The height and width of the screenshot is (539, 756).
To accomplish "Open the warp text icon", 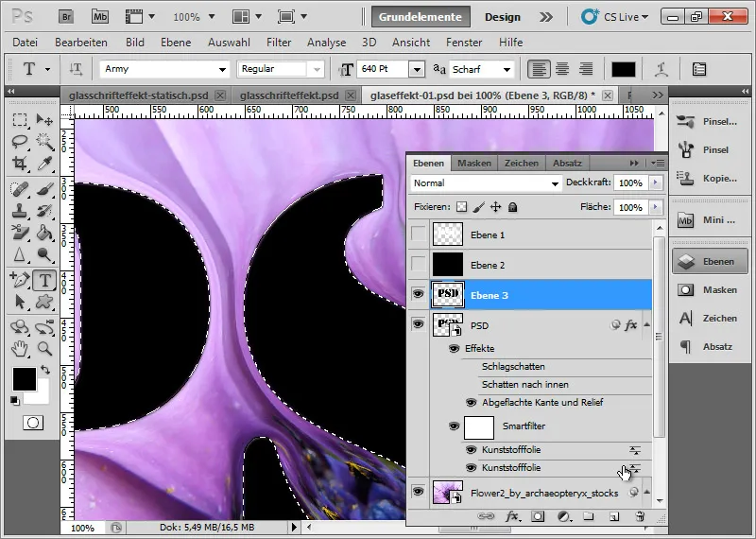I will point(661,69).
